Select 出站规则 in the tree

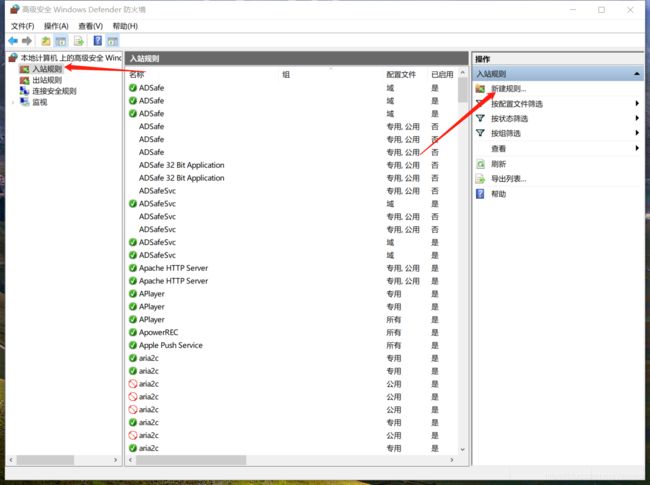tap(47, 80)
